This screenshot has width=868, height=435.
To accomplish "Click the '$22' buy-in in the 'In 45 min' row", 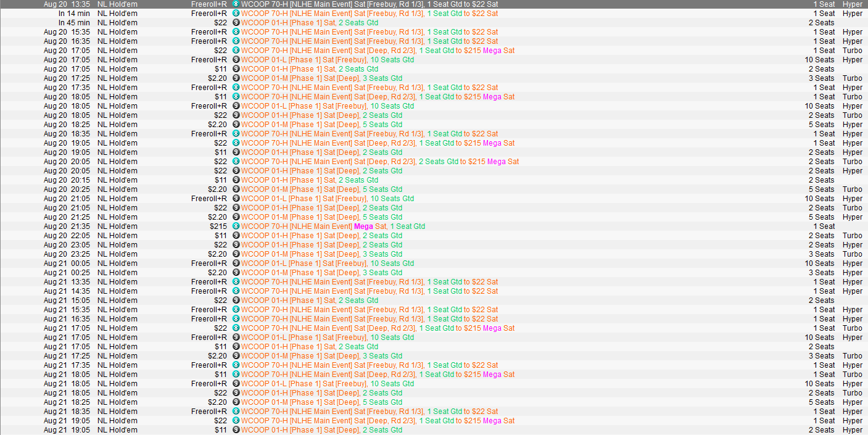I will 220,22.
